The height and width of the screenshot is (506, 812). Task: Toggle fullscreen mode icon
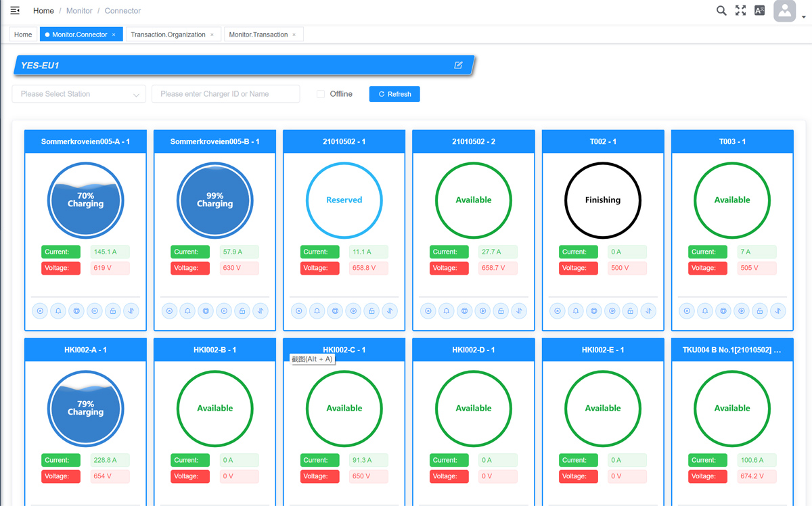pos(740,10)
